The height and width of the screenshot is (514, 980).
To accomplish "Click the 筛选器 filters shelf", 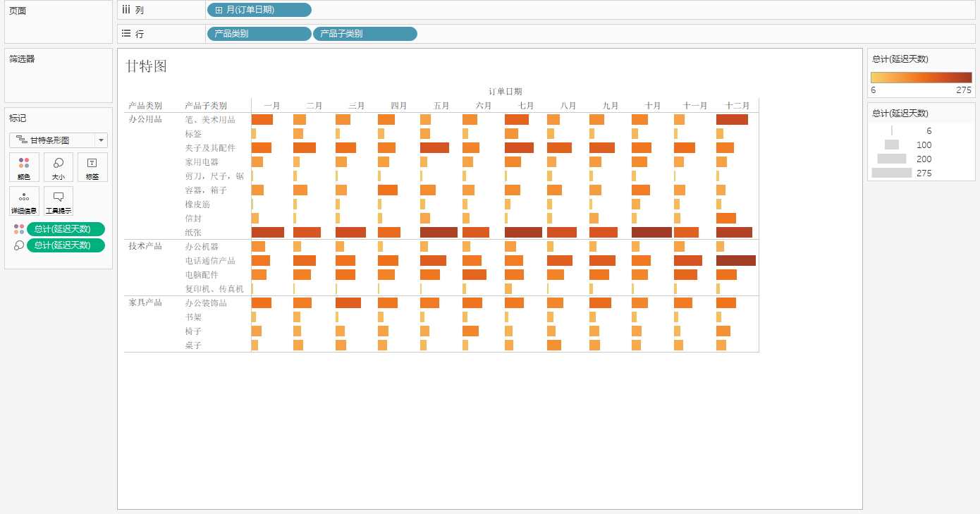I will 59,75.
